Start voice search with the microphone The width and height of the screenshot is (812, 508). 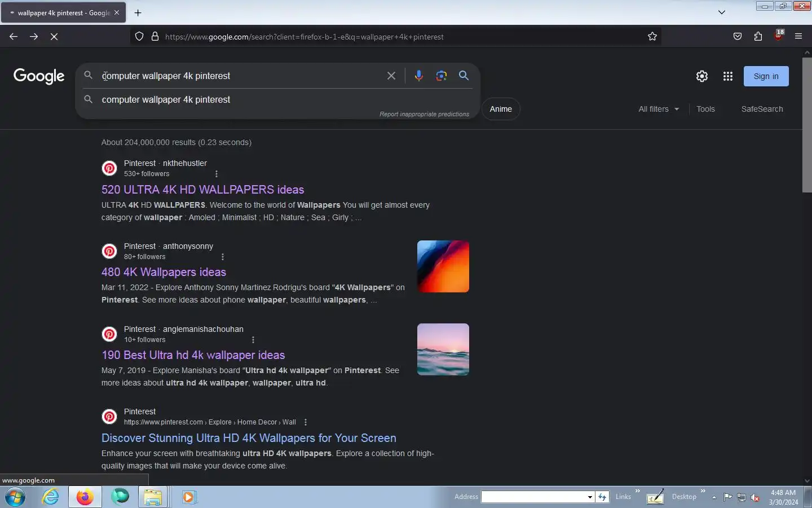point(419,76)
